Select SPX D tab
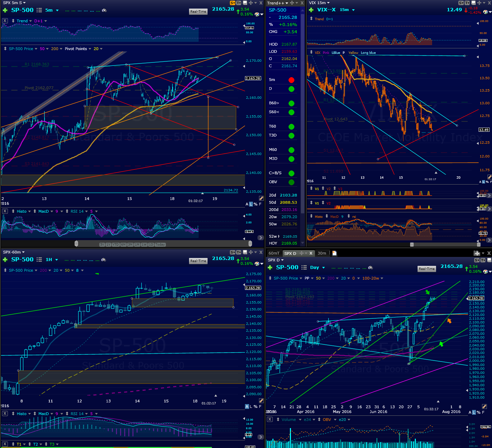This screenshot has width=492, height=448. coord(290,254)
